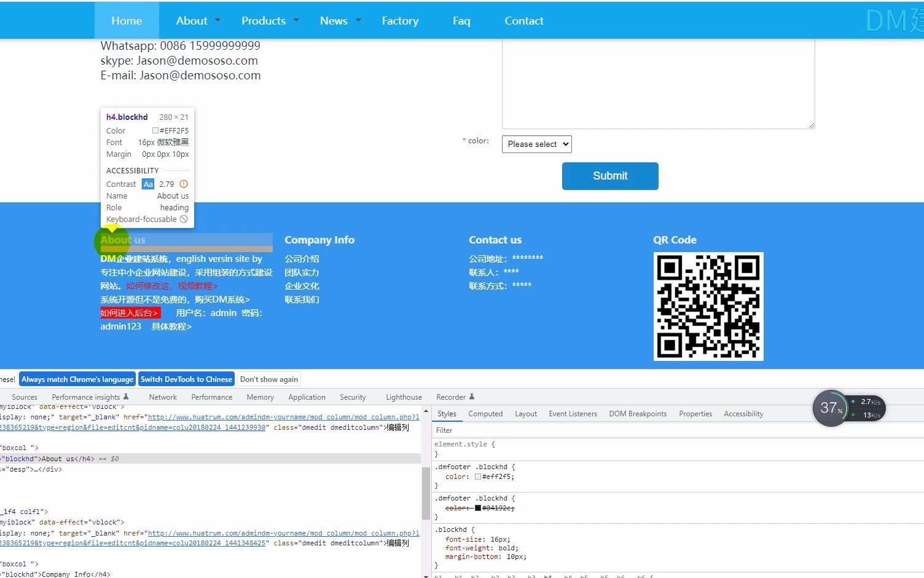Open the Application tab
This screenshot has width=924, height=578.
(x=307, y=397)
